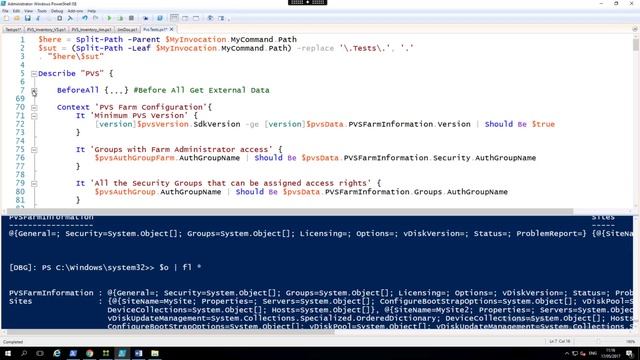Expand the BeforeAll block on line 7
Viewport: 640px width, 360px height.
click(x=34, y=91)
